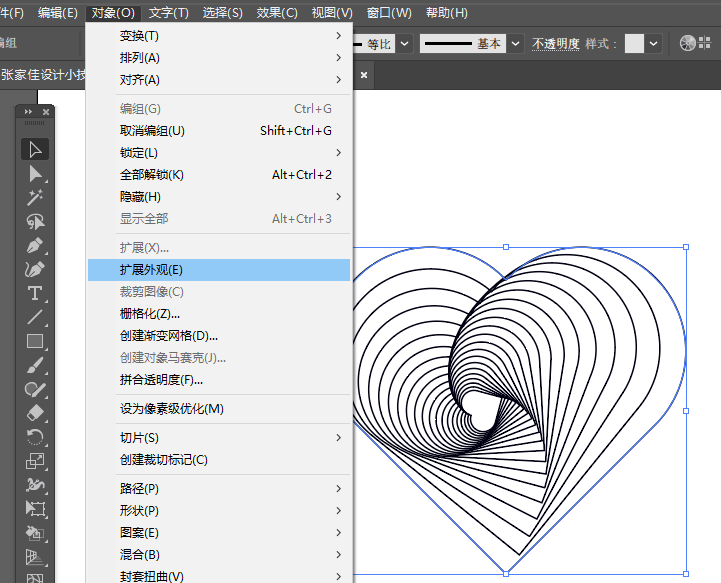Choose 取消编组(U) menu entry

[x=152, y=130]
